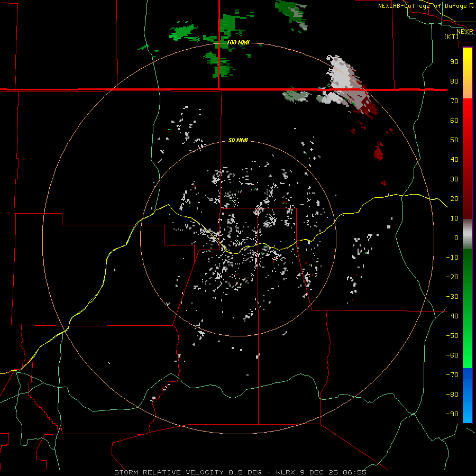The width and height of the screenshot is (476, 476).
Task: Select the -10 value on the velocity scale
Action: (x=452, y=258)
